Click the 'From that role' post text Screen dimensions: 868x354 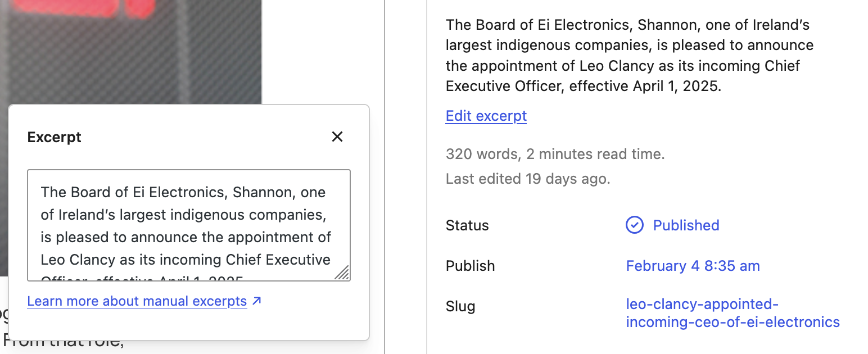[x=63, y=341]
